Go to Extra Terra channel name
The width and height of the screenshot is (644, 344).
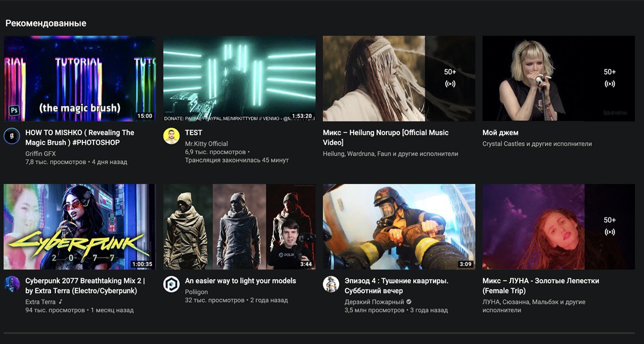click(x=40, y=302)
